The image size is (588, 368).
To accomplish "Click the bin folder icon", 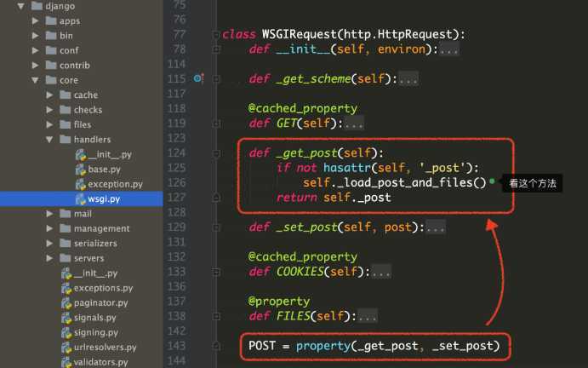I will pyautogui.click(x=51, y=35).
